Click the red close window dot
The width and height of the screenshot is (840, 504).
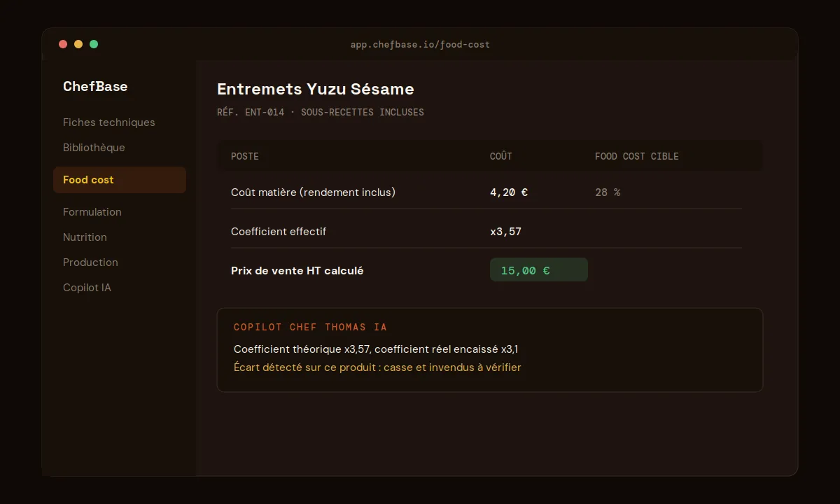[63, 44]
